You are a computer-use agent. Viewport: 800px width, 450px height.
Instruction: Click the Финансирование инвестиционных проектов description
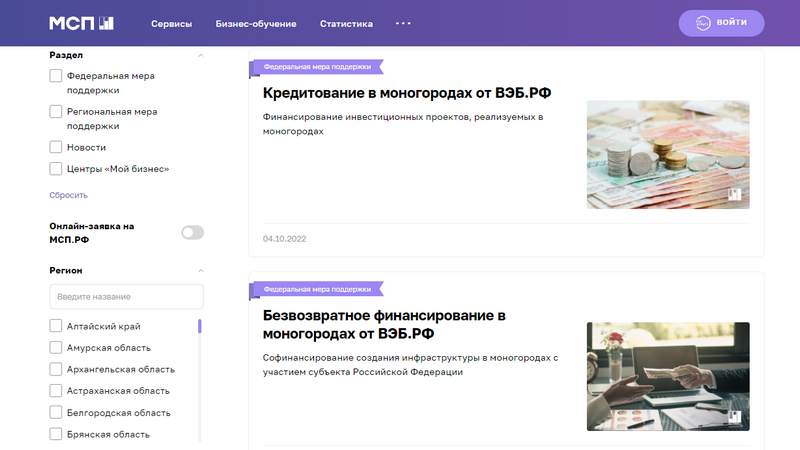pyautogui.click(x=403, y=124)
